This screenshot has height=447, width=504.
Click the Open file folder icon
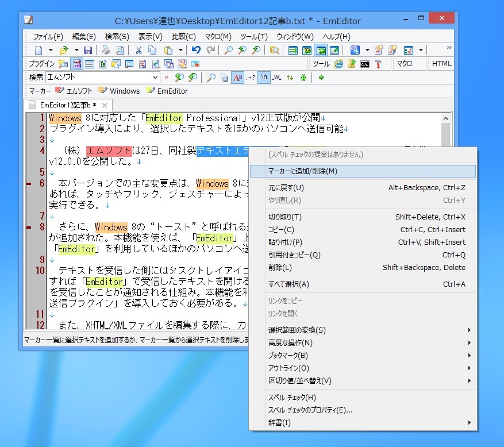(64, 51)
